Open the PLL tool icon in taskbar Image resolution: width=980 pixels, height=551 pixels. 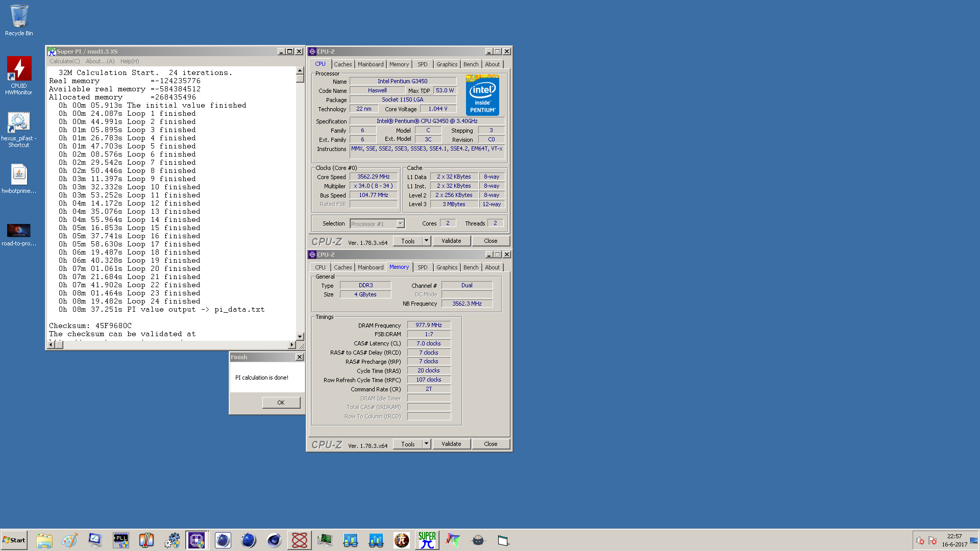coord(121,540)
